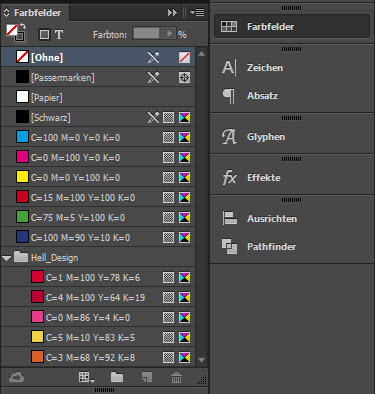
Task: Select swatch C=4 M=100 Y=64 K=19
Action: [98, 297]
